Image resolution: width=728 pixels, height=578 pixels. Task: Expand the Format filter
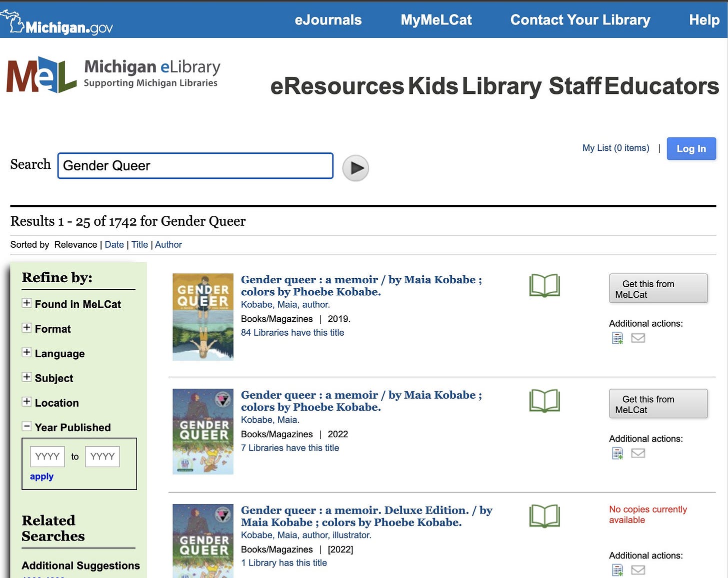(26, 328)
